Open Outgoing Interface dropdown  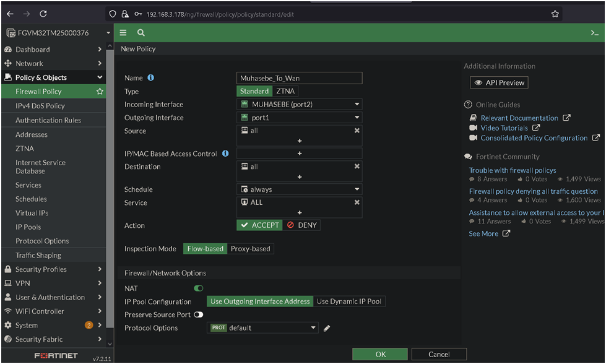(300, 118)
